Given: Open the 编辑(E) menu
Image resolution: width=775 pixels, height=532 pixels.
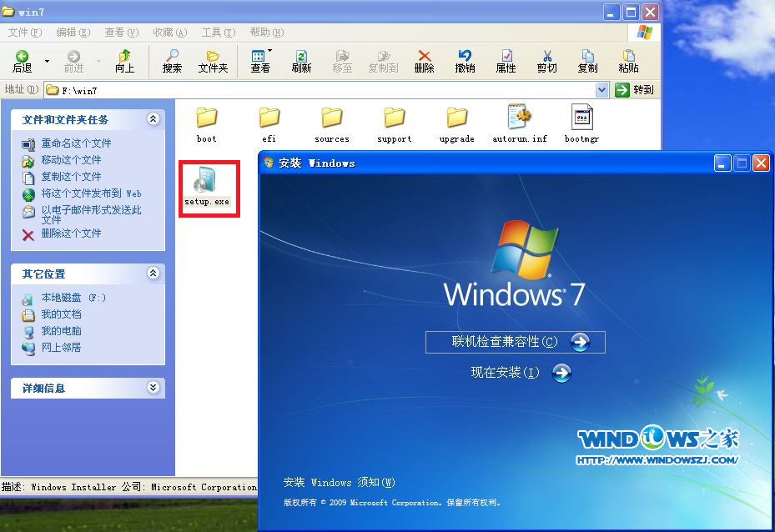Looking at the screenshot, I should [x=73, y=33].
